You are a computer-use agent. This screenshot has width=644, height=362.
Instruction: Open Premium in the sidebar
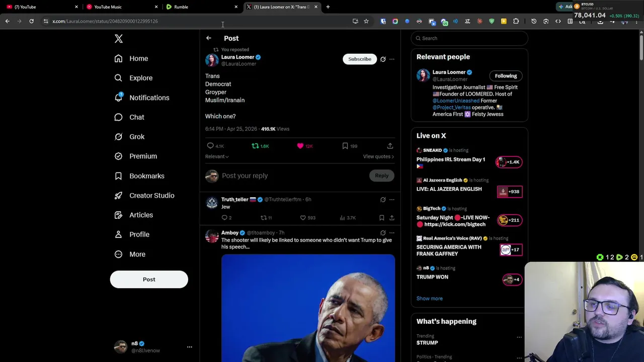tap(135, 156)
